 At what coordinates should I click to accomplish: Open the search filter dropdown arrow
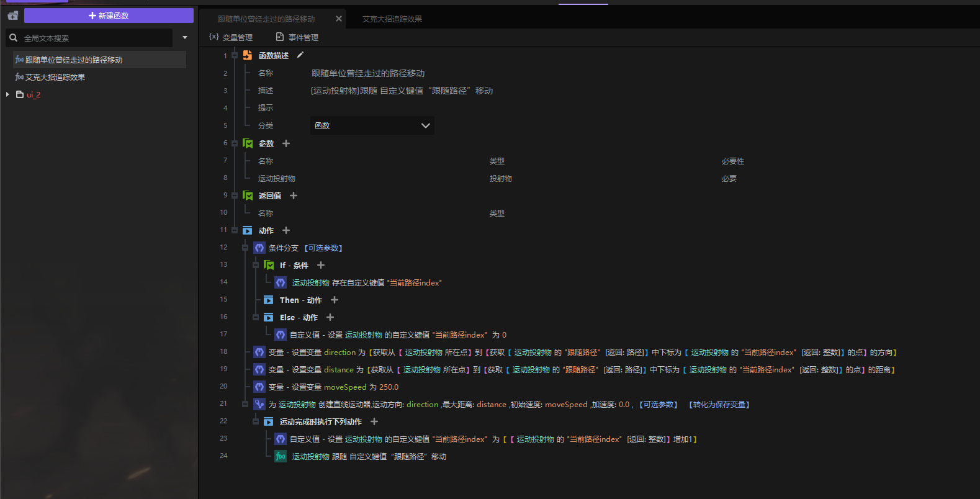pyautogui.click(x=185, y=38)
